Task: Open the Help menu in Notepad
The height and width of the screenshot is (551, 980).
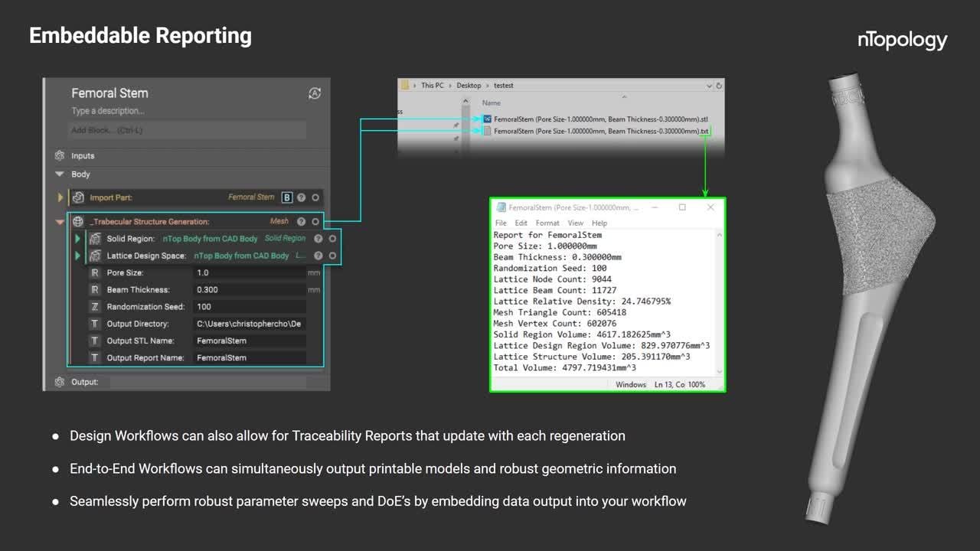Action: (x=599, y=223)
